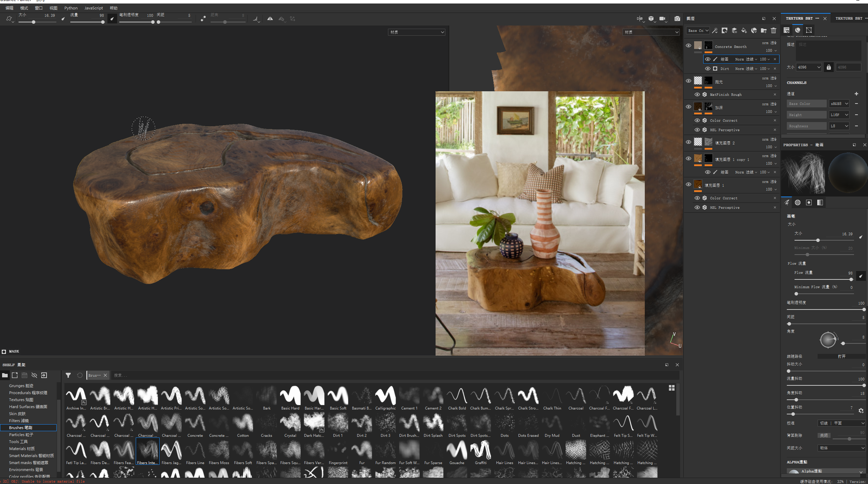Open the Python menu
The height and width of the screenshot is (484, 868).
coord(71,8)
